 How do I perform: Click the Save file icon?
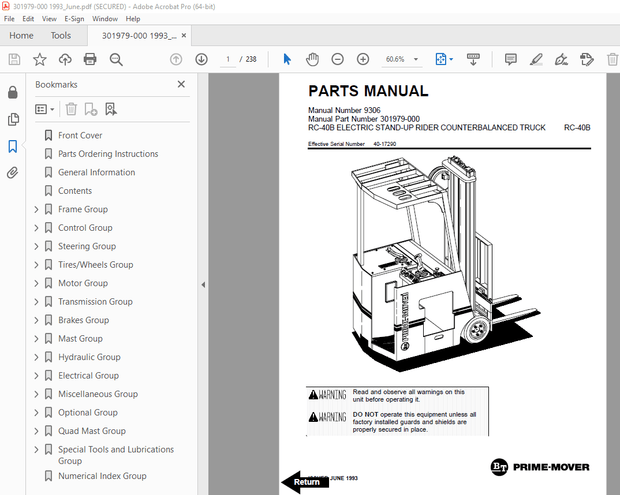point(14,59)
